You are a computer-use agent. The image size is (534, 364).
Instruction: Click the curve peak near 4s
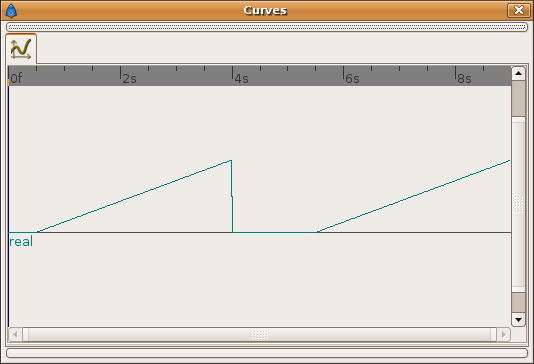tap(231, 160)
